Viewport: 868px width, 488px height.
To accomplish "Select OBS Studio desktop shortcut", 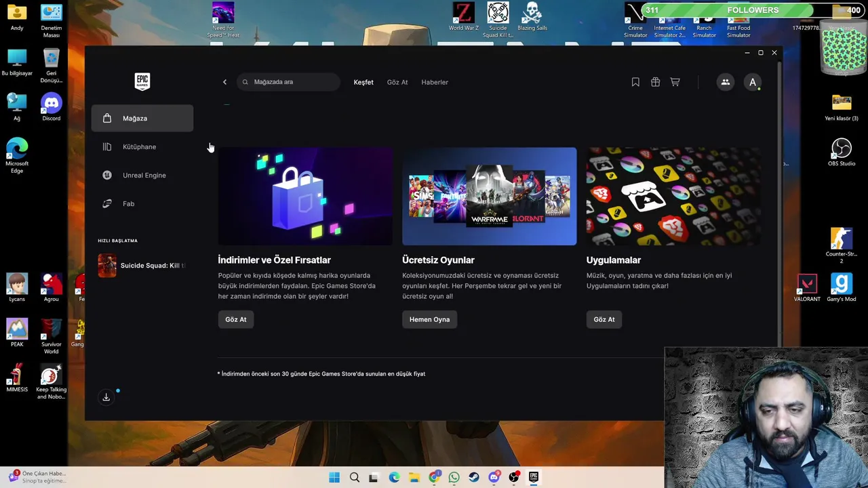I will (x=842, y=152).
